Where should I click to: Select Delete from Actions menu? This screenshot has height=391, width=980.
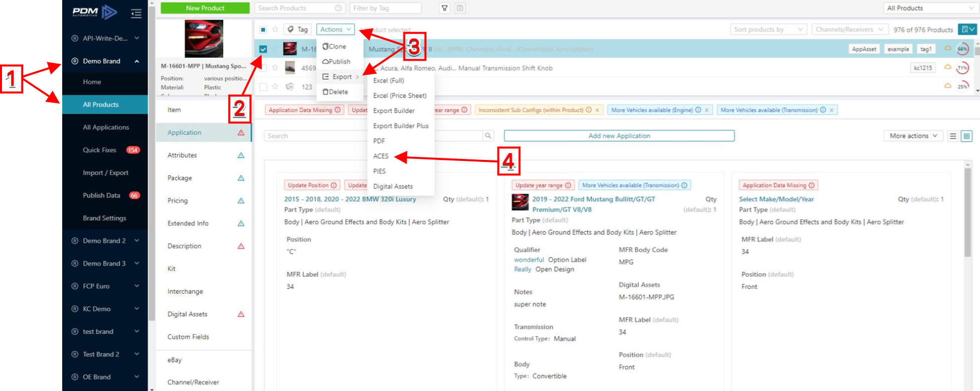(x=340, y=92)
